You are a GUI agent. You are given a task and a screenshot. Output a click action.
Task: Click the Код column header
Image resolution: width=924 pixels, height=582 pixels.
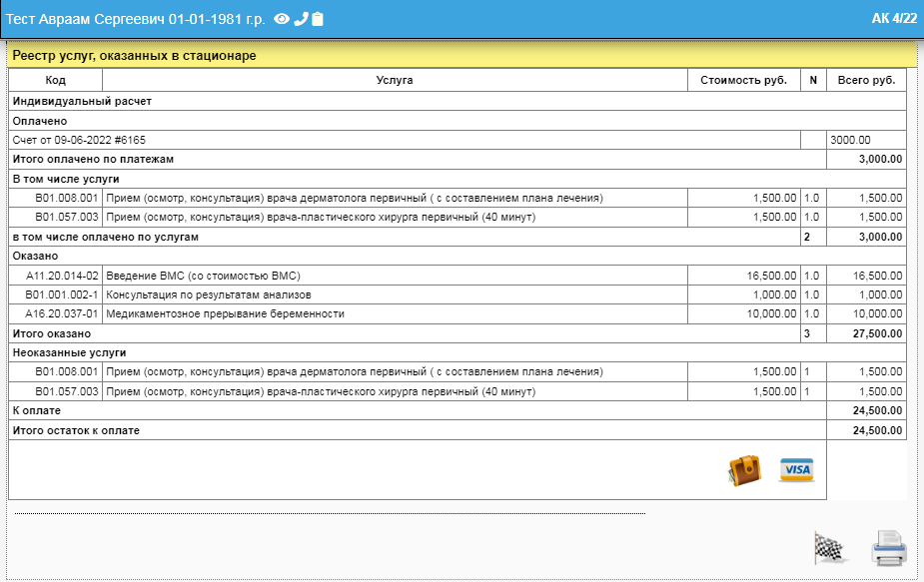tap(56, 80)
